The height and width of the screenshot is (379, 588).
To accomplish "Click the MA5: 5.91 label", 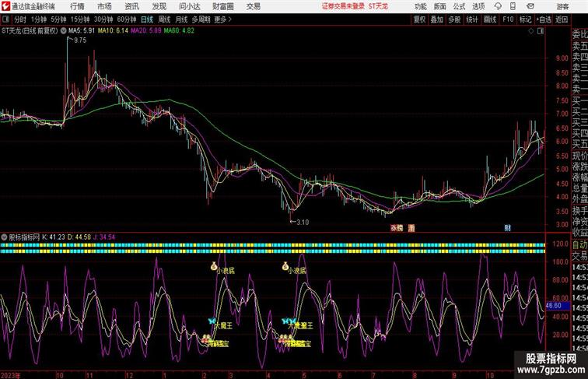I will [x=82, y=31].
